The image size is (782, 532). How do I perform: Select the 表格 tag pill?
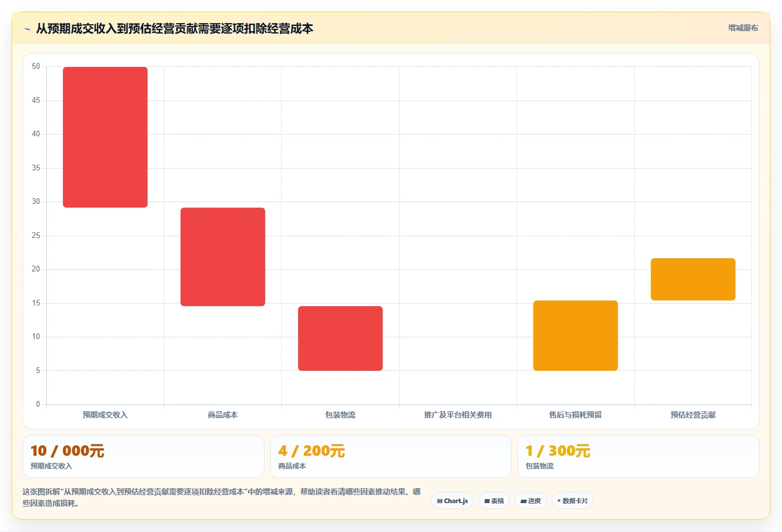(x=494, y=501)
